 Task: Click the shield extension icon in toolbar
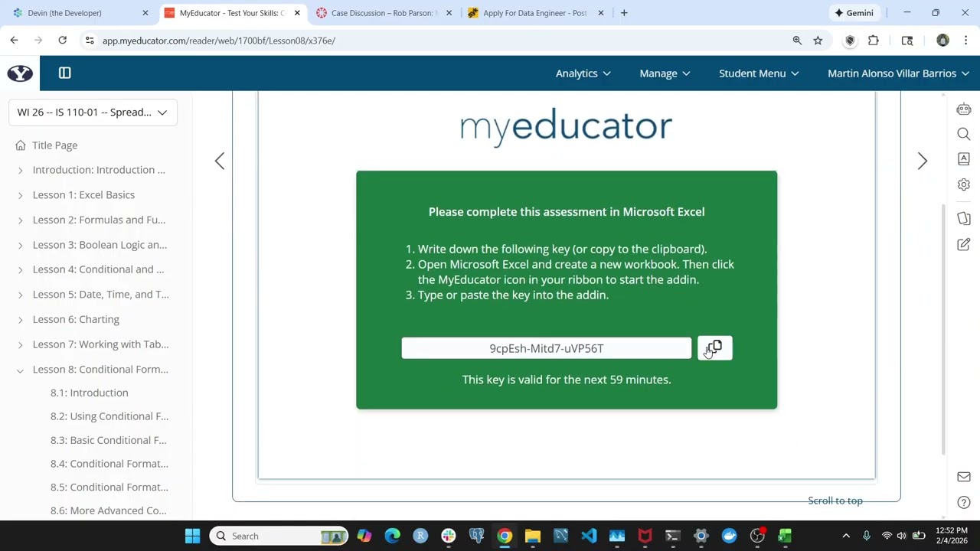point(850,41)
